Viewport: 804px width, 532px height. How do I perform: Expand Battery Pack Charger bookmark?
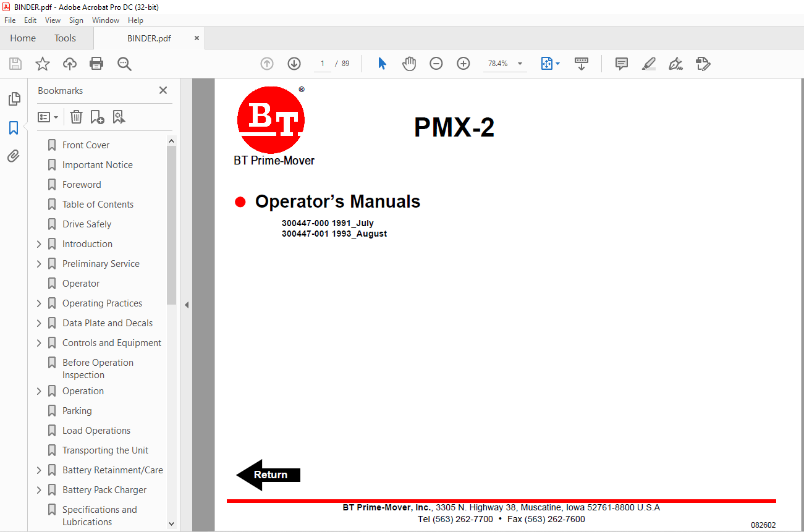click(39, 490)
